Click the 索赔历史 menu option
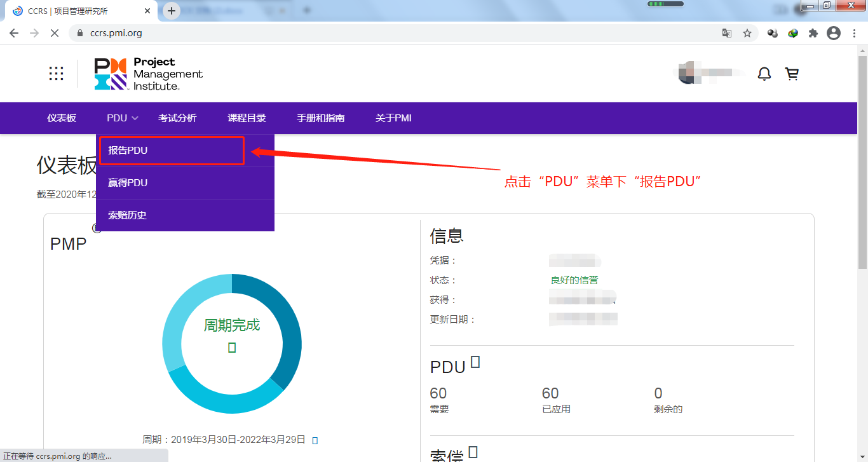This screenshot has width=868, height=462. [x=127, y=215]
